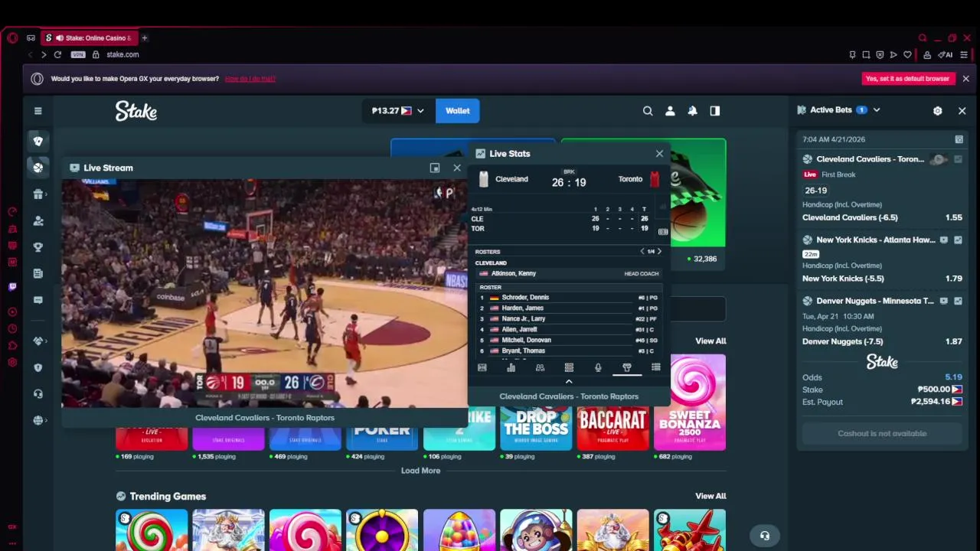Open the user profile icon in header
The height and width of the screenshot is (551, 980).
[x=670, y=111]
